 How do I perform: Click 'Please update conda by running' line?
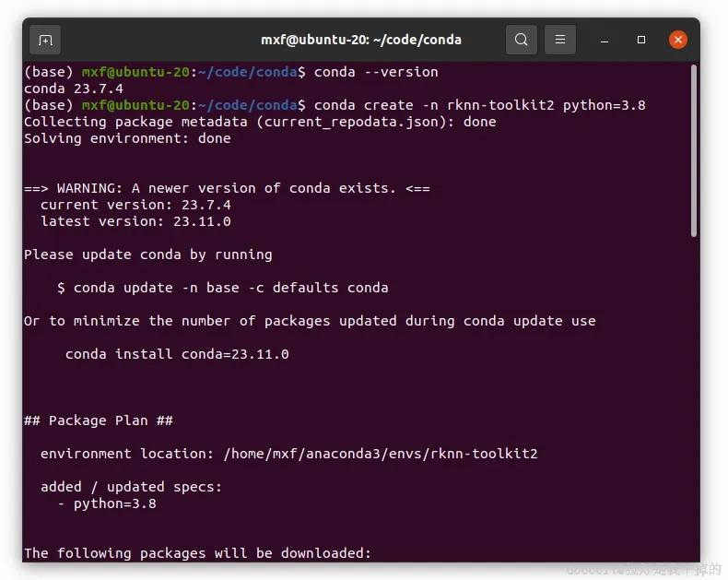pos(148,254)
